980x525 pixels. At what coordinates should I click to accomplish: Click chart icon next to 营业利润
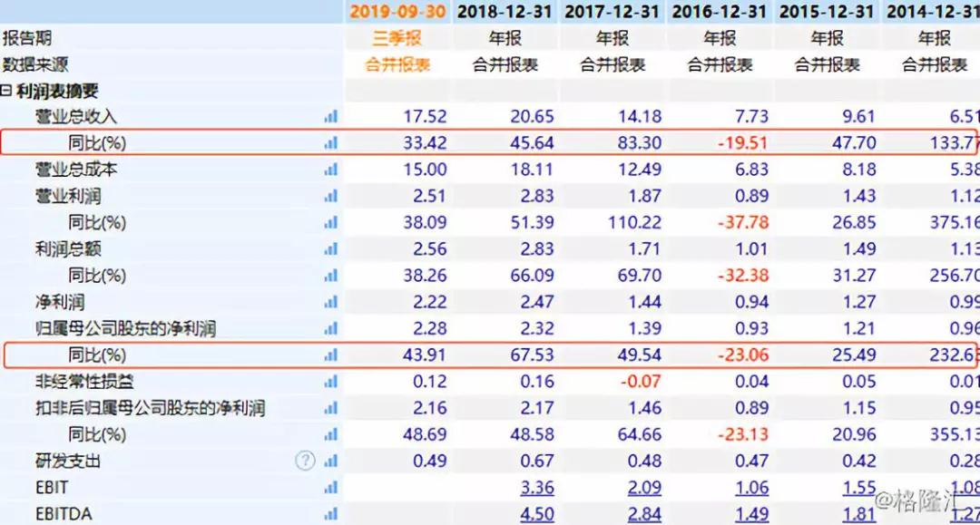click(330, 197)
